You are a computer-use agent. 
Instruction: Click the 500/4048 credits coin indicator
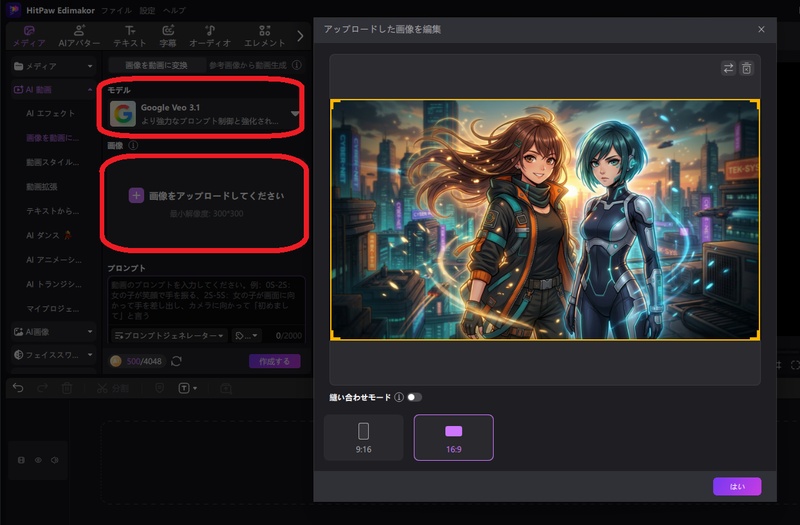[x=137, y=361]
